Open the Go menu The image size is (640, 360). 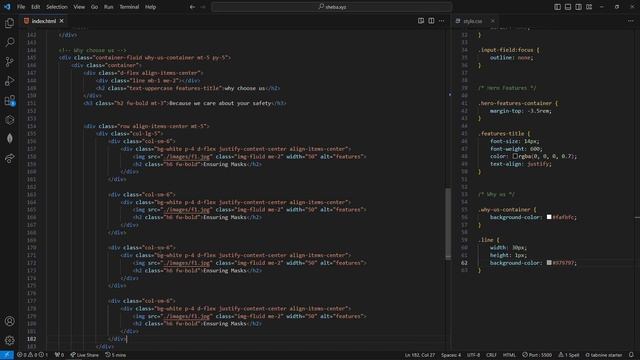[x=94, y=7]
